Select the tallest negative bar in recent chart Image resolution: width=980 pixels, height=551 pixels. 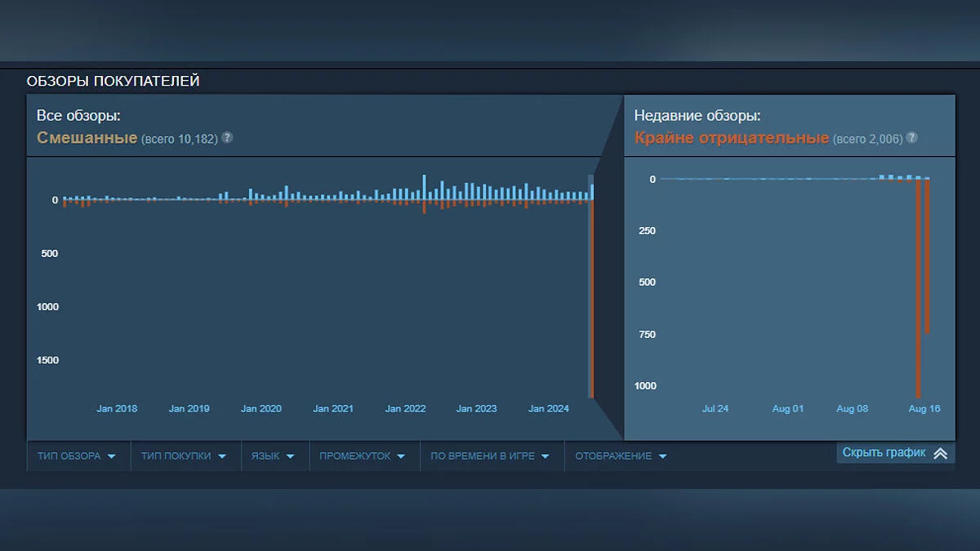click(919, 286)
